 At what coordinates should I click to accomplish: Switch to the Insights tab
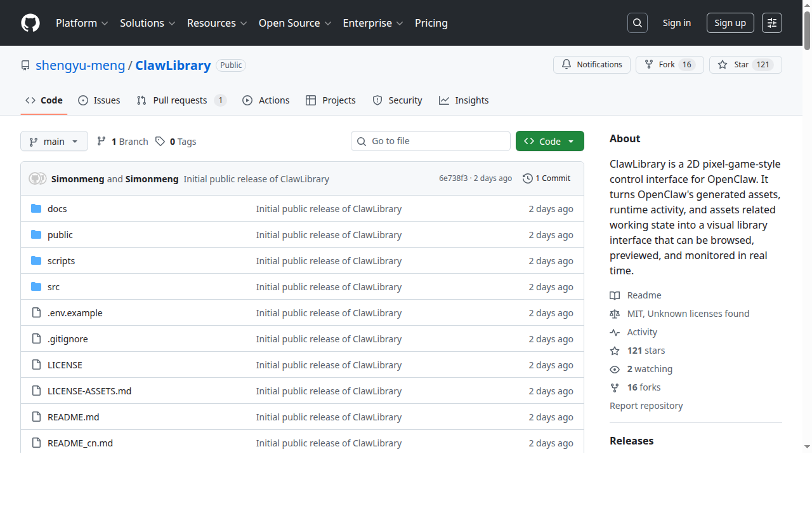pos(464,100)
